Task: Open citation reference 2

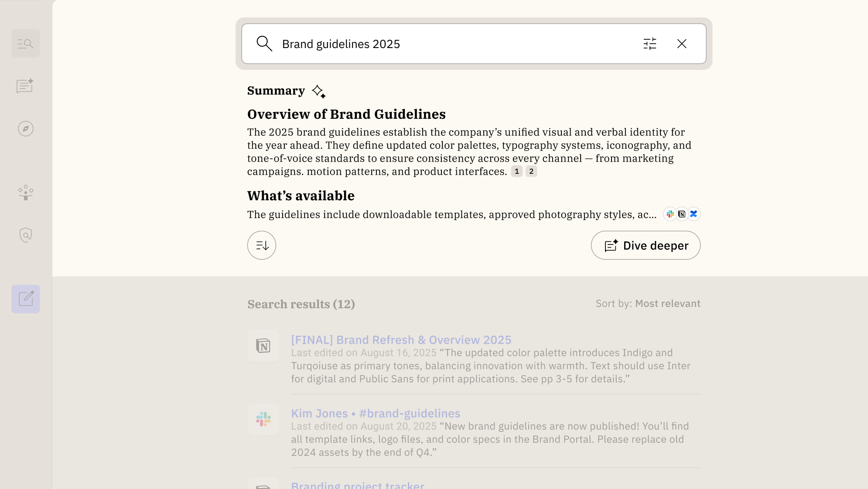Action: (531, 171)
